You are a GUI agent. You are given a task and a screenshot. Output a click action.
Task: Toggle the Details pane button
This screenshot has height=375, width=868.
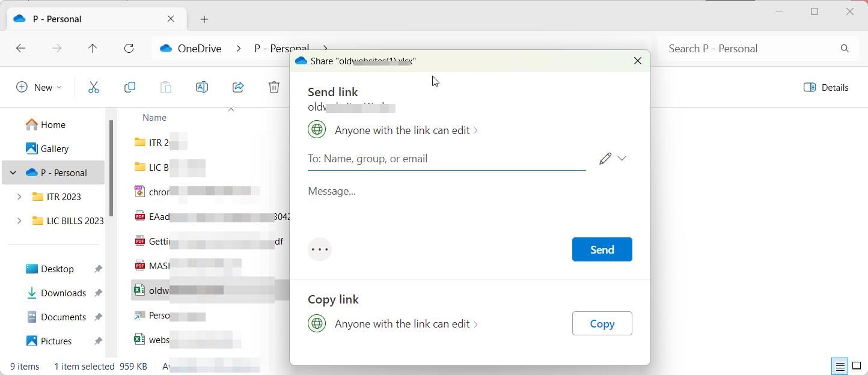pos(826,87)
